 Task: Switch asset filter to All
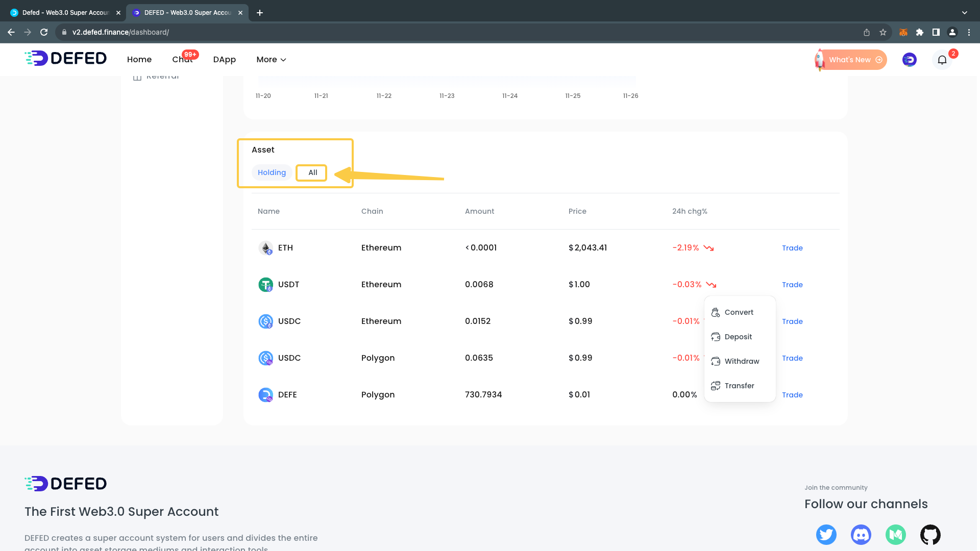[x=312, y=172]
